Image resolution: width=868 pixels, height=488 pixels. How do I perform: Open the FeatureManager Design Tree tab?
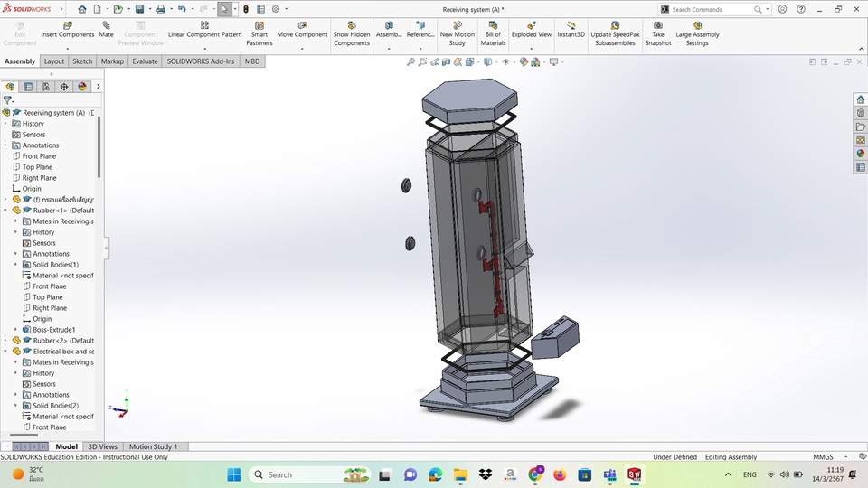10,87
